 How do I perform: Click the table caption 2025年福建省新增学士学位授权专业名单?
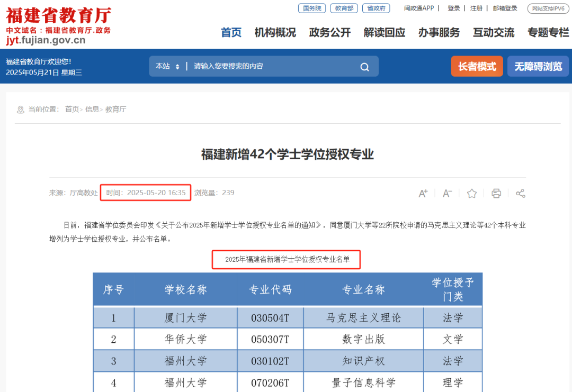[288, 259]
